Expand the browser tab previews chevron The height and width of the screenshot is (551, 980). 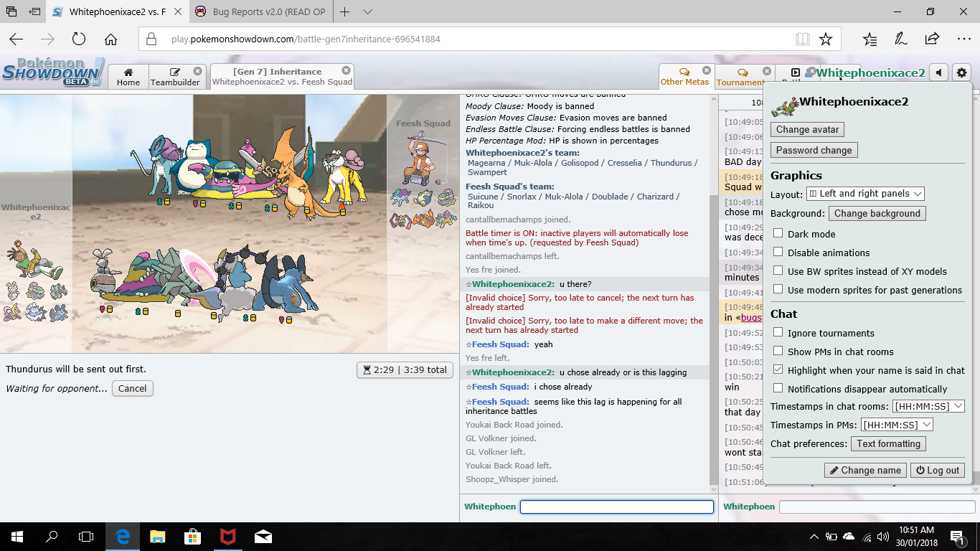pos(368,12)
